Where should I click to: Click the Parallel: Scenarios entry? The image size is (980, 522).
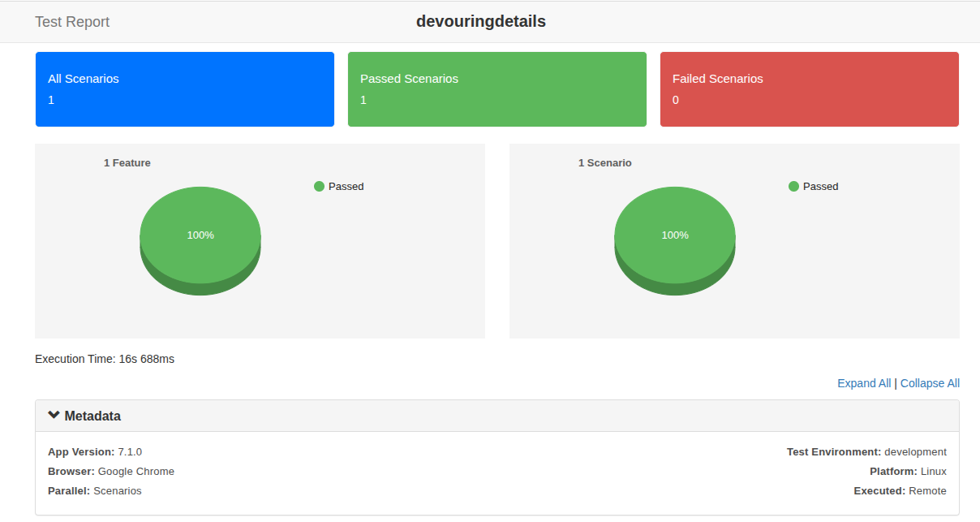coord(95,490)
